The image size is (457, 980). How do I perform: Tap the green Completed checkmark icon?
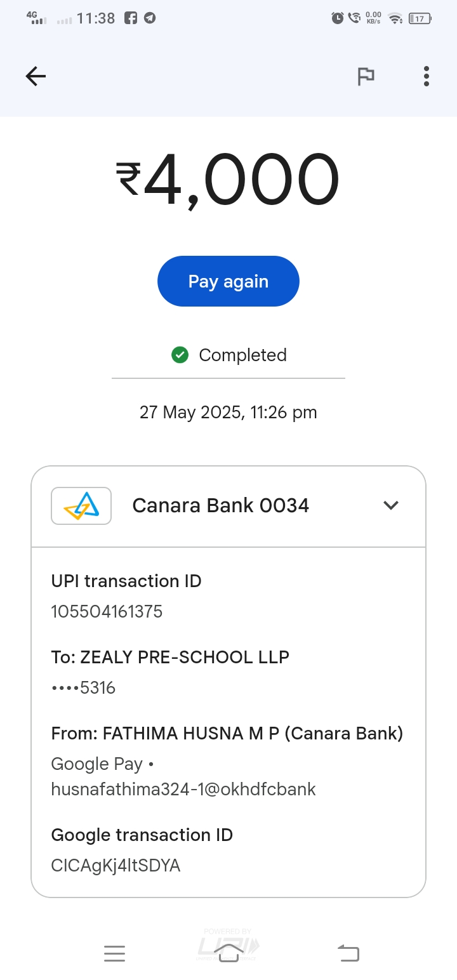tap(180, 355)
